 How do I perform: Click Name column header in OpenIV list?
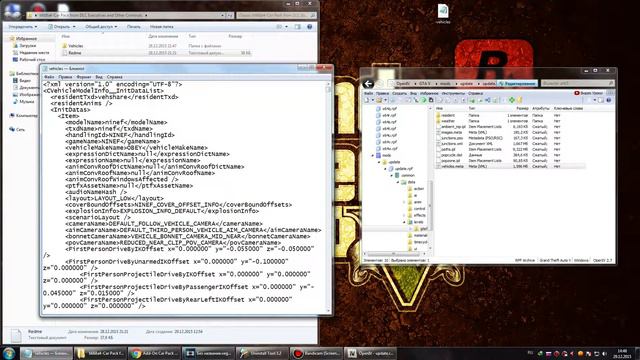[440, 109]
